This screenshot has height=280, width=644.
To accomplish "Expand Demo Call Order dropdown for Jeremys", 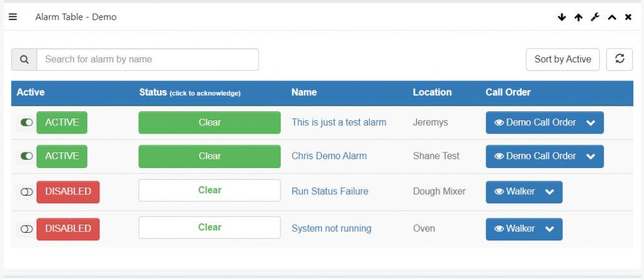I will 591,123.
